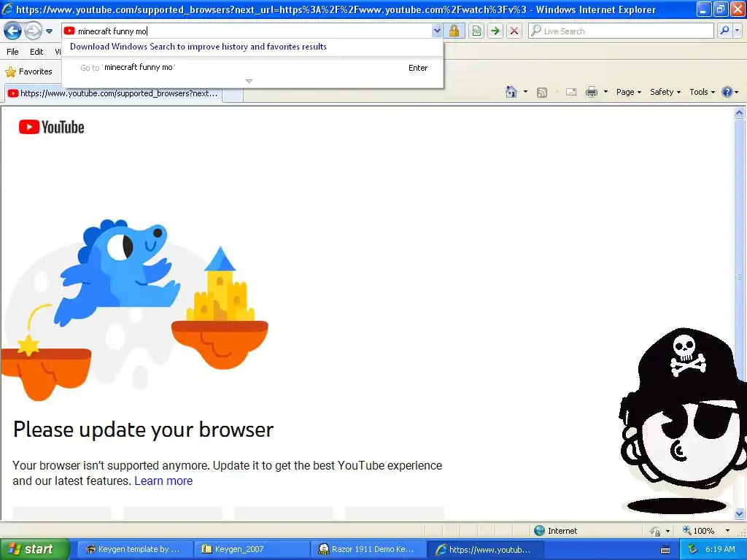The width and height of the screenshot is (747, 560).
Task: Click the 6:19 AM system clock
Action: [720, 549]
